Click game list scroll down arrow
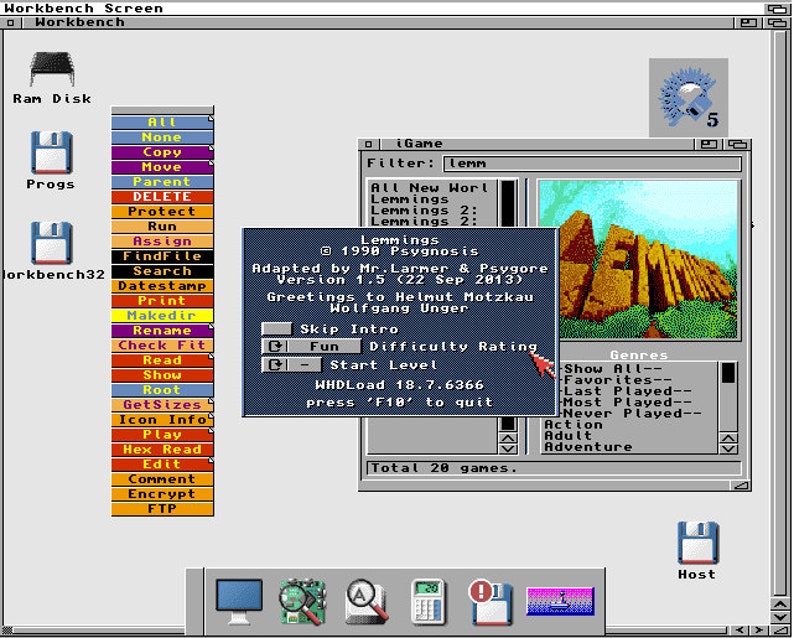Screen dimensions: 794x638 pyautogui.click(x=508, y=449)
